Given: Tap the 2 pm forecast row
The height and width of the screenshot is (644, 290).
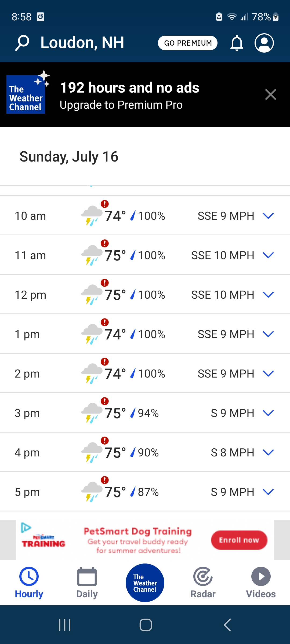Looking at the screenshot, I should [x=145, y=374].
